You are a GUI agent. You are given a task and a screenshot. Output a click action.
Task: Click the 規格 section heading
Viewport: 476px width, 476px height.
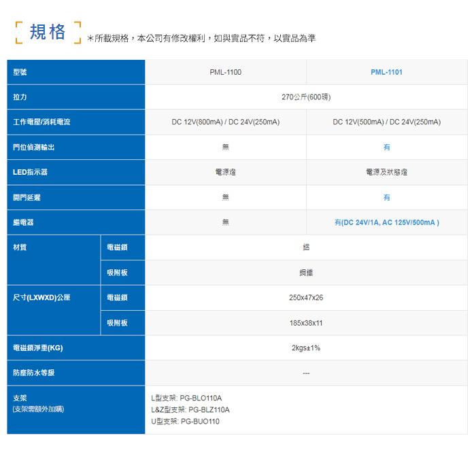tap(48, 32)
